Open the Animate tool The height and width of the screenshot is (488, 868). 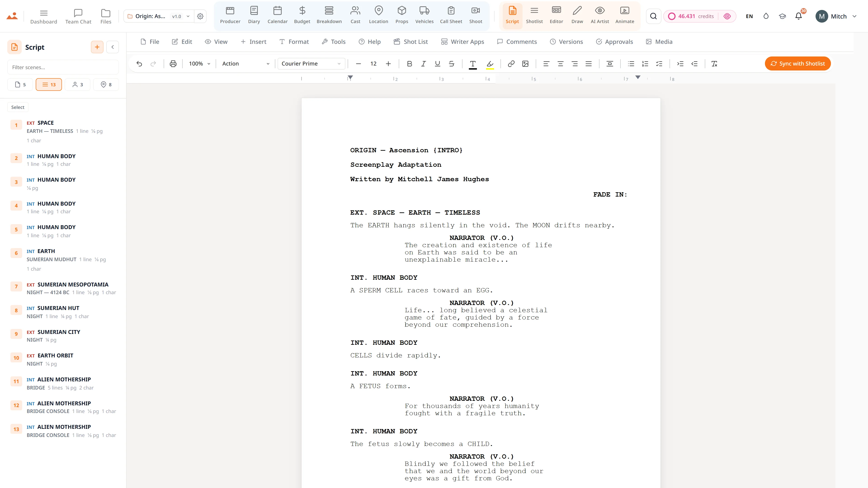(625, 16)
